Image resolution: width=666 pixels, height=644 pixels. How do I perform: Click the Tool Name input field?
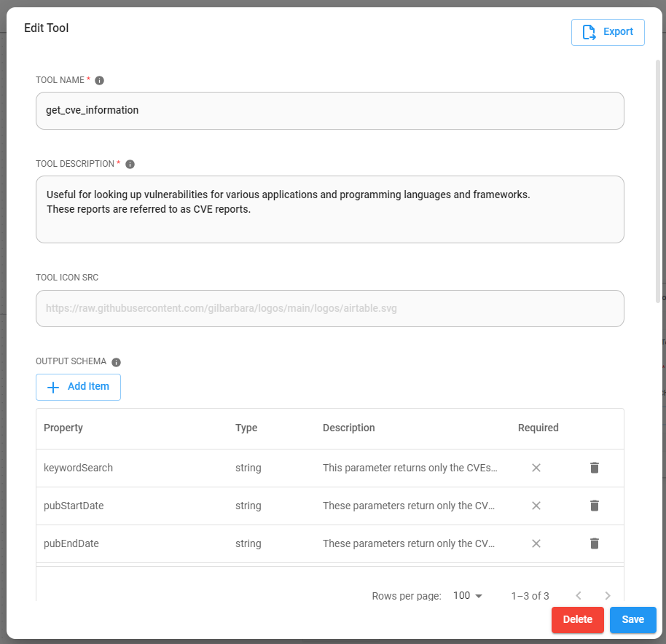329,111
